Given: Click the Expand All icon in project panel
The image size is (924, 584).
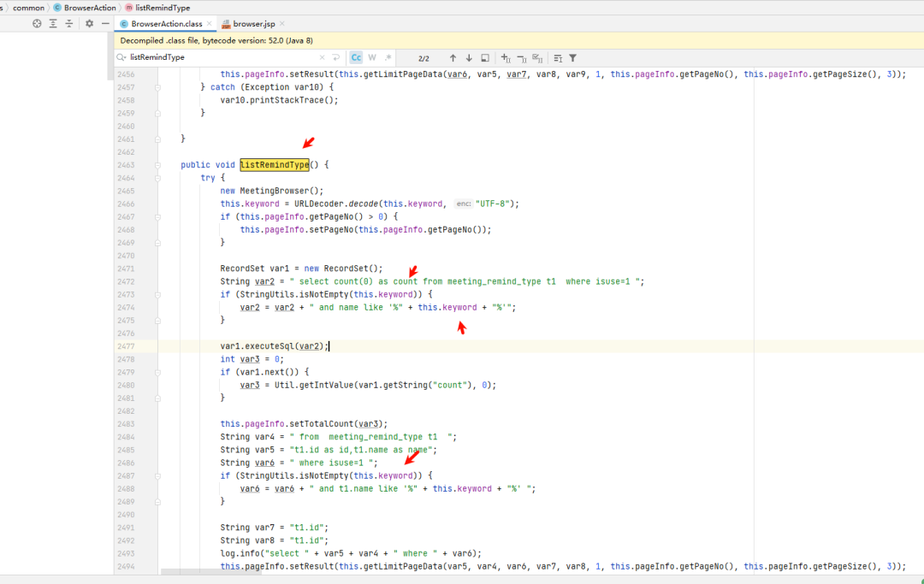Looking at the screenshot, I should 53,24.
